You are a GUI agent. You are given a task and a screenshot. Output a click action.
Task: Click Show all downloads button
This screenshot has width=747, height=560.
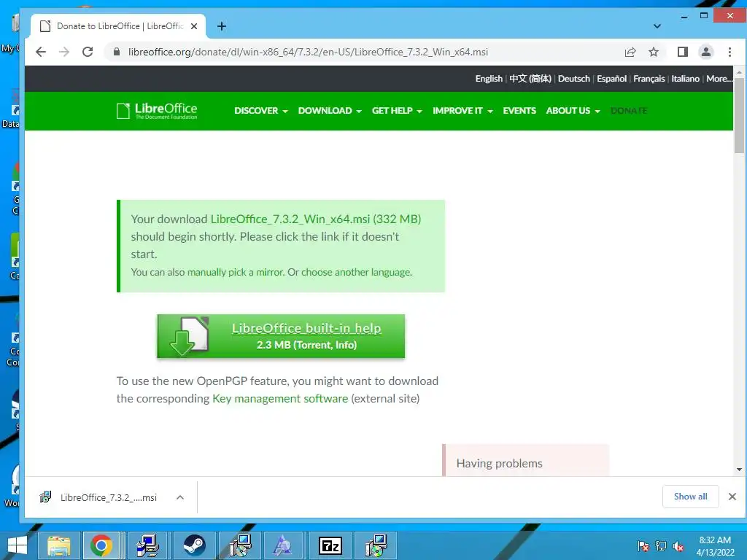690,497
